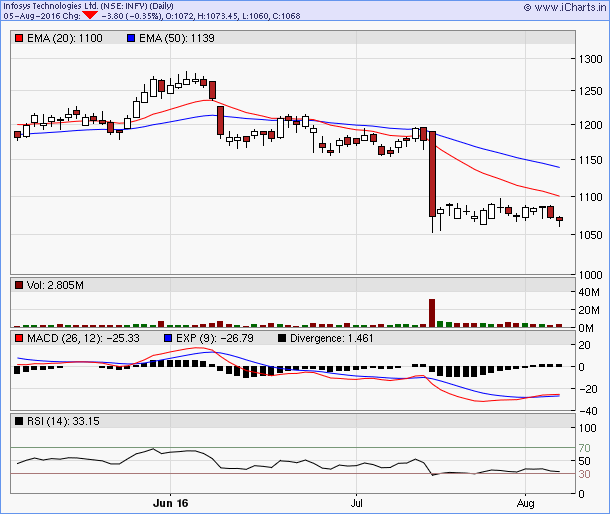This screenshot has height=514, width=610.
Task: Click the red down-arrow change indicator
Action: 90,15
